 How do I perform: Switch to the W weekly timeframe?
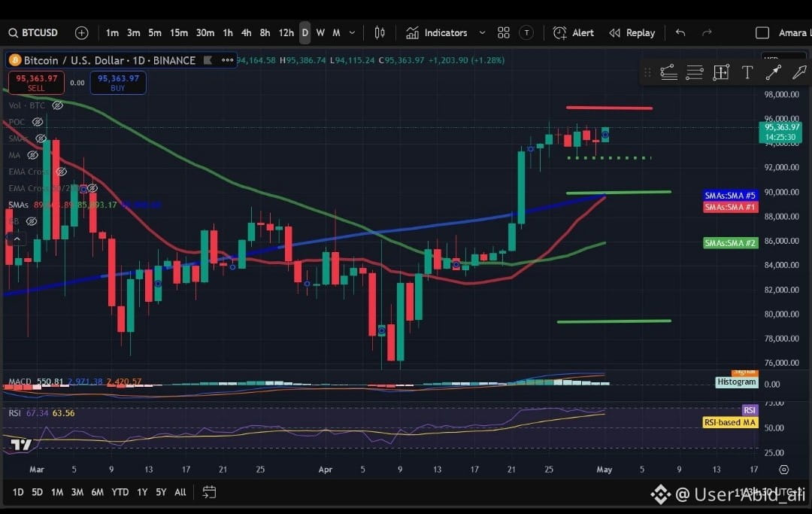pos(320,32)
